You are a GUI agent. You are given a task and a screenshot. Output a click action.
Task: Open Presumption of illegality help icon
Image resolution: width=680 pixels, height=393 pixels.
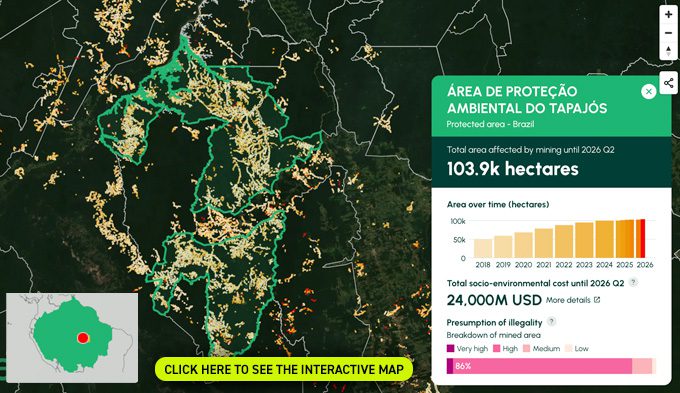[551, 322]
